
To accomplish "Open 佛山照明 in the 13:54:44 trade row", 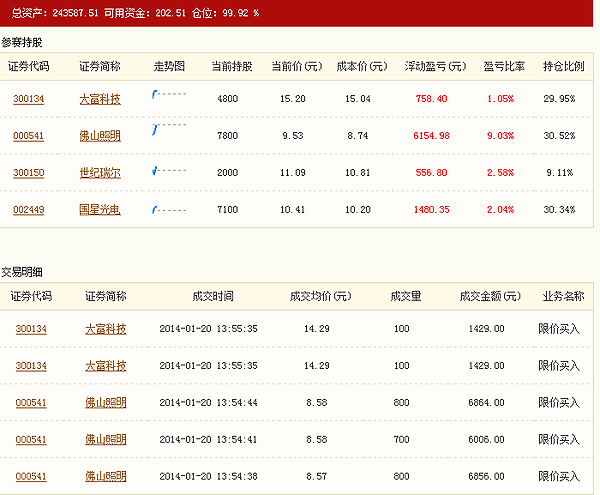I will [x=105, y=403].
